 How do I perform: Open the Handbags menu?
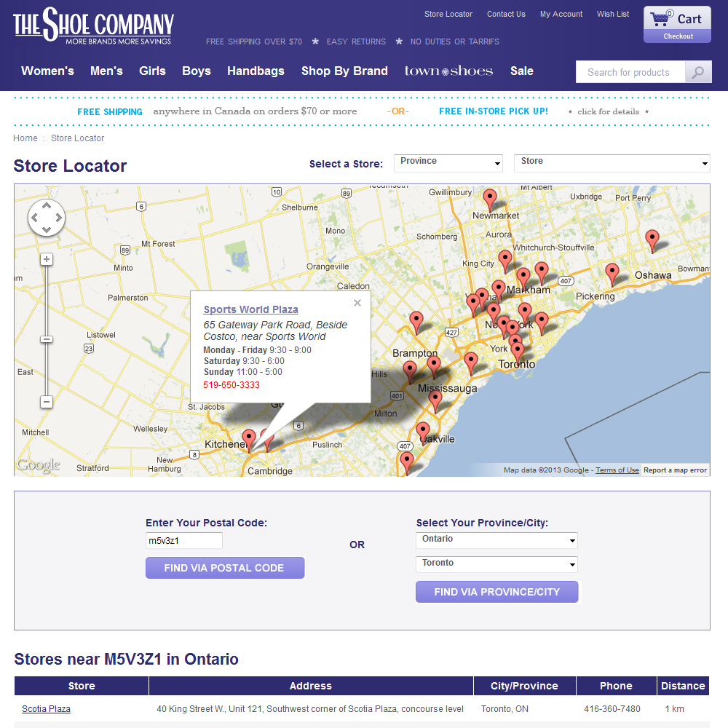tap(256, 71)
